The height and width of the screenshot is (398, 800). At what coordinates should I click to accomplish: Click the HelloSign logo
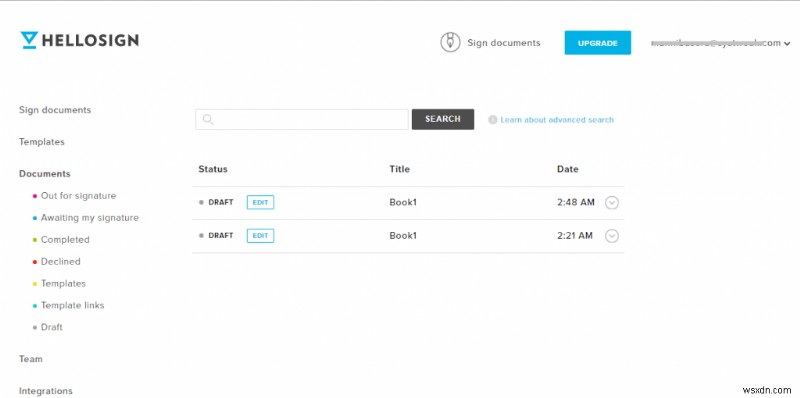point(80,40)
